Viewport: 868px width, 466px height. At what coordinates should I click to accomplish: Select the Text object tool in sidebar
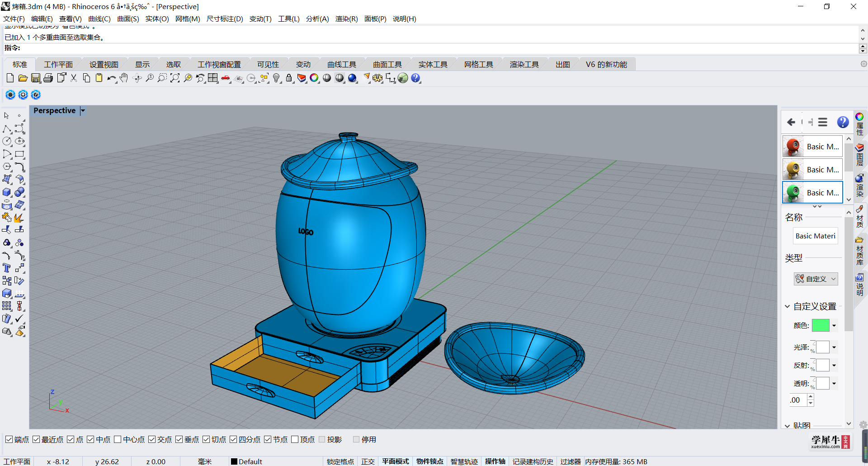pos(7,268)
